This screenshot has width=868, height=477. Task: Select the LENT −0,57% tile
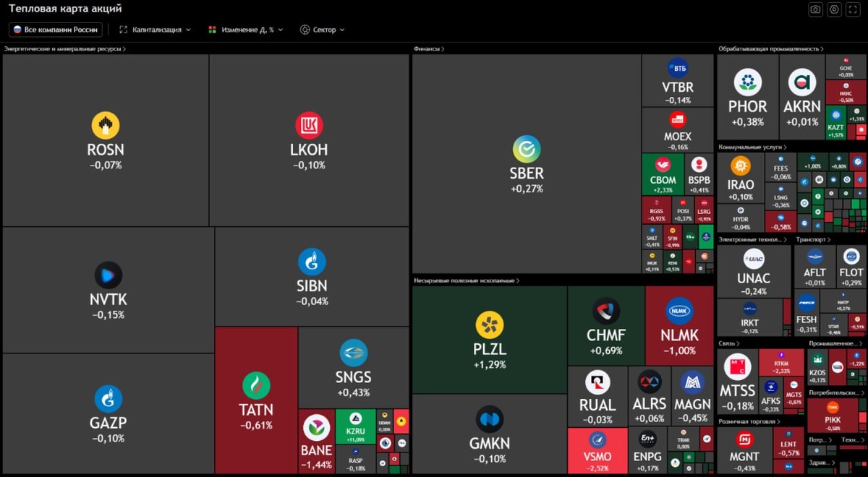point(788,442)
